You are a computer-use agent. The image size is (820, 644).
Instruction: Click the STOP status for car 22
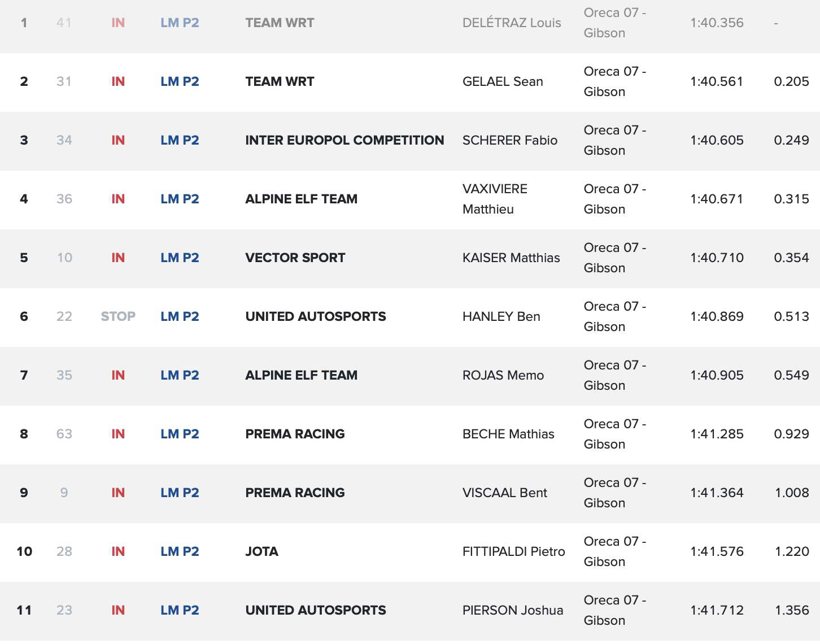(x=118, y=316)
